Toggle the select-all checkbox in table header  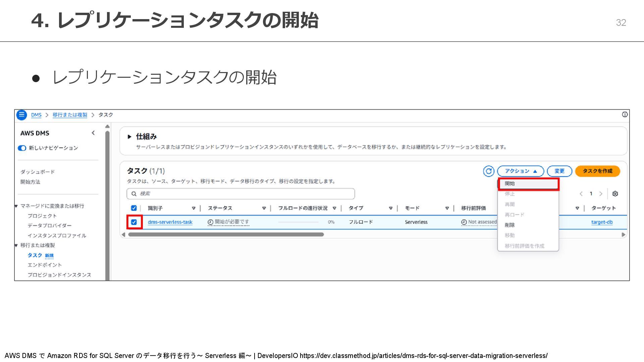click(x=134, y=208)
